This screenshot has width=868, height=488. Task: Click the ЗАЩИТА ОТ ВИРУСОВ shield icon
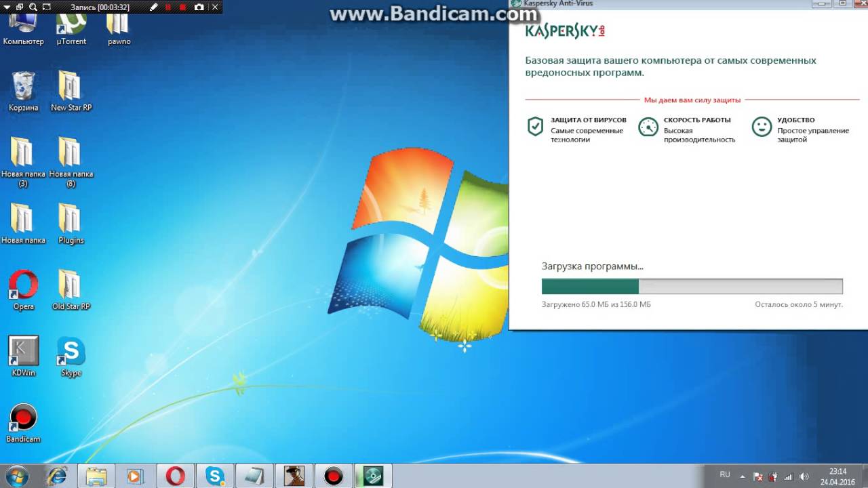pos(536,127)
